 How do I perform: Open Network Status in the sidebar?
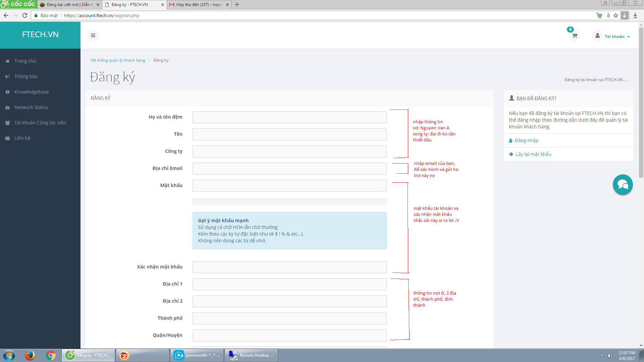click(x=31, y=107)
